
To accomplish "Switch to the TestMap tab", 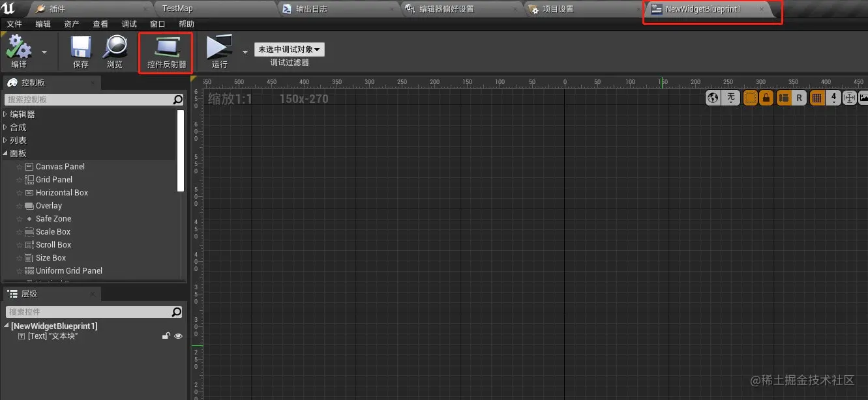I will [x=215, y=9].
